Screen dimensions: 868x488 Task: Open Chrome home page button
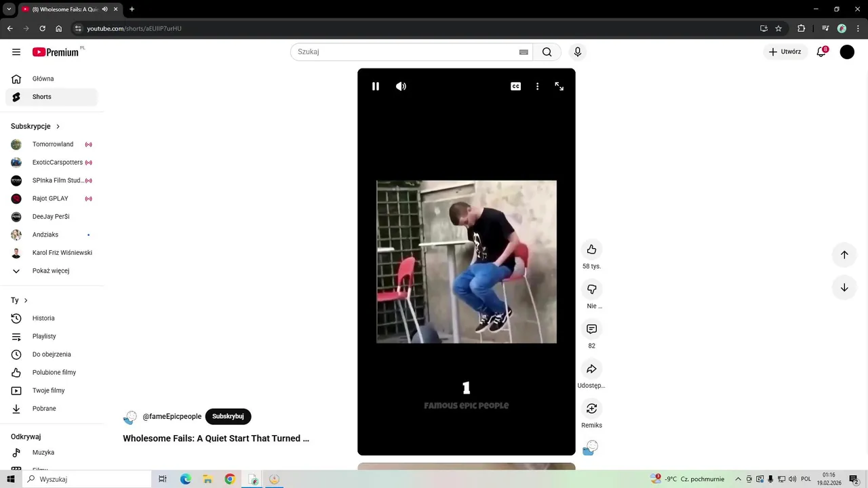click(x=58, y=28)
